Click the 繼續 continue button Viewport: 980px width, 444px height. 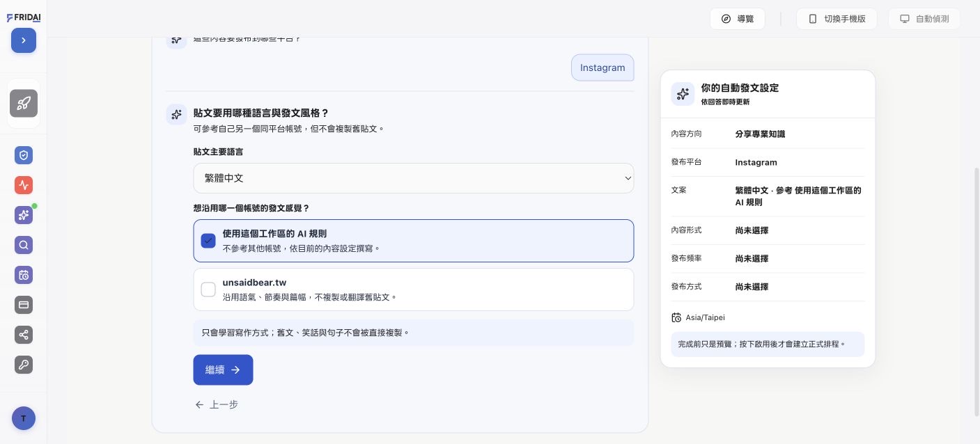pos(223,370)
